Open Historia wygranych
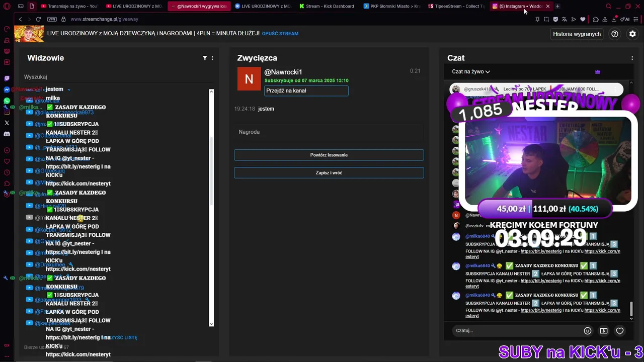 pos(577,34)
